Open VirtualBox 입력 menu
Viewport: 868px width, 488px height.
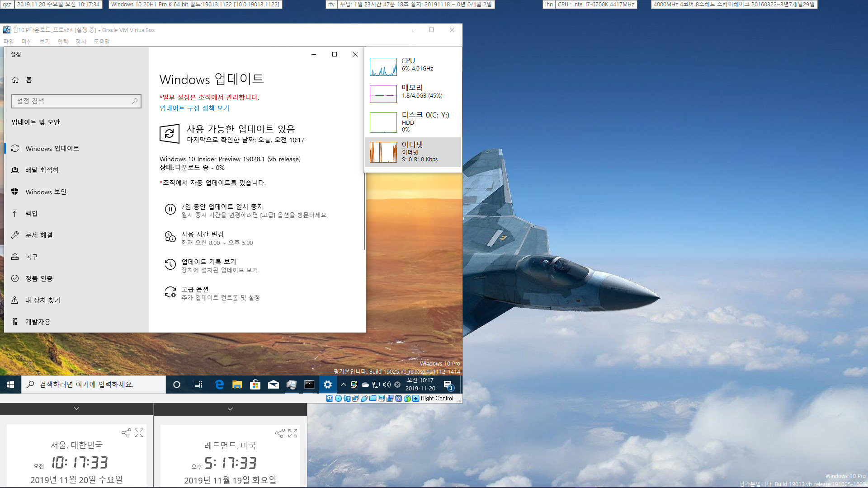click(x=63, y=42)
